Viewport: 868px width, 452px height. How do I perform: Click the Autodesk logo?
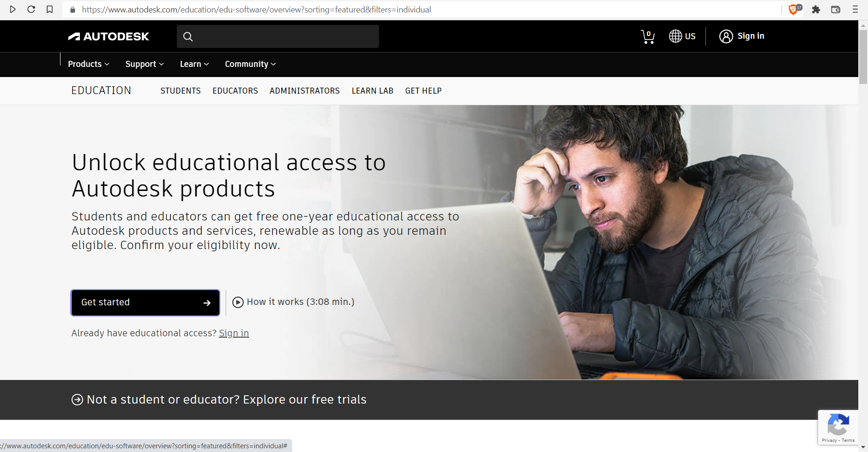(x=108, y=36)
